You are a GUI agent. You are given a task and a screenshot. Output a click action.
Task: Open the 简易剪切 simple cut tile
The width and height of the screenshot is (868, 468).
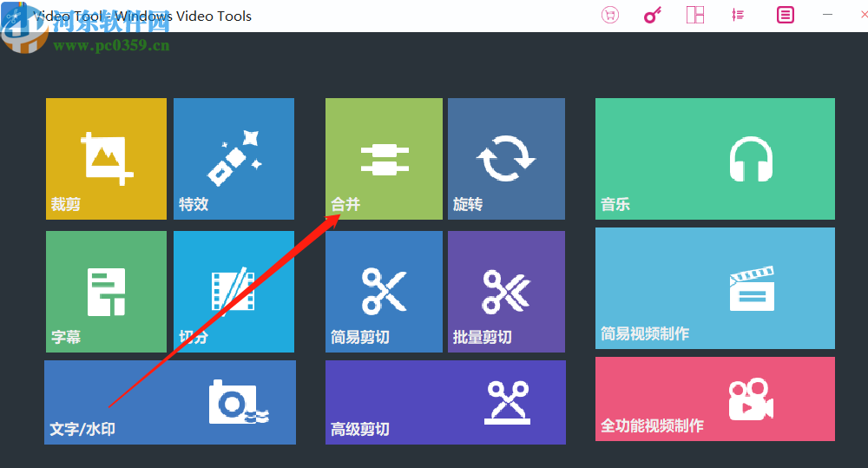pyautogui.click(x=385, y=292)
